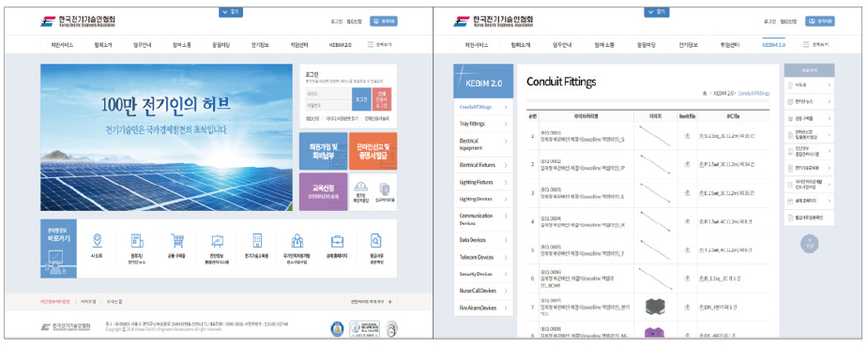The height and width of the screenshot is (346, 868).
Task: Download the Revit file icon for row 7
Action: (x=687, y=308)
